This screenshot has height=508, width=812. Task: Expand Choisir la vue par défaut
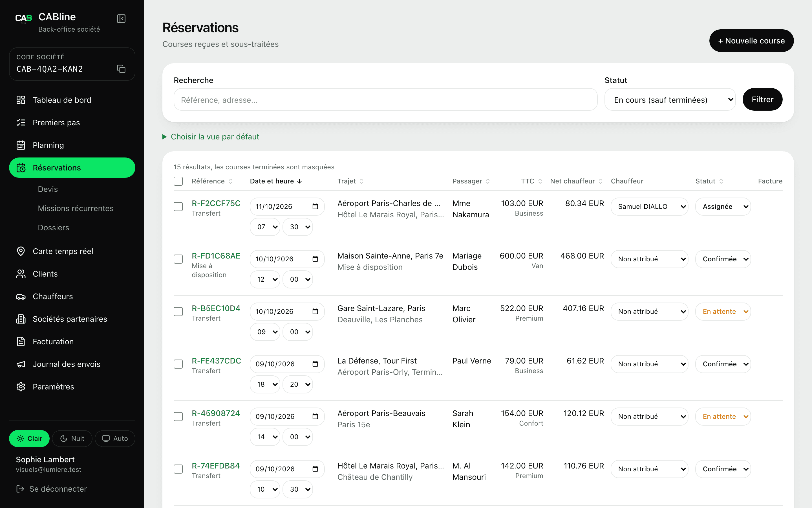211,137
